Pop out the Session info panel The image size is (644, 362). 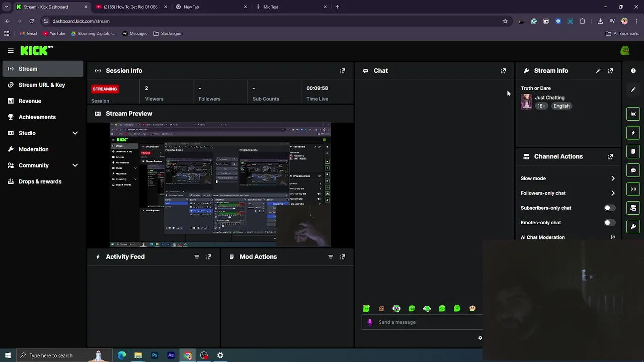(x=343, y=71)
